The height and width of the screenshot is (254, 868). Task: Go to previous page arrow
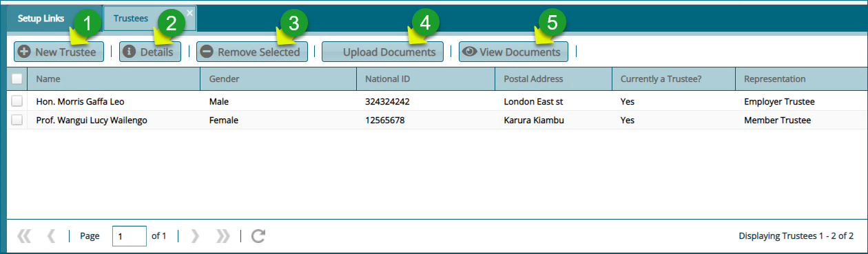[51, 236]
